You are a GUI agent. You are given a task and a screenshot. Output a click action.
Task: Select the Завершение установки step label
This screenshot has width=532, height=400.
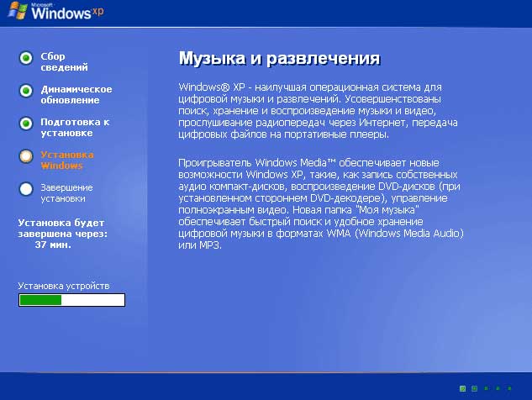click(67, 193)
